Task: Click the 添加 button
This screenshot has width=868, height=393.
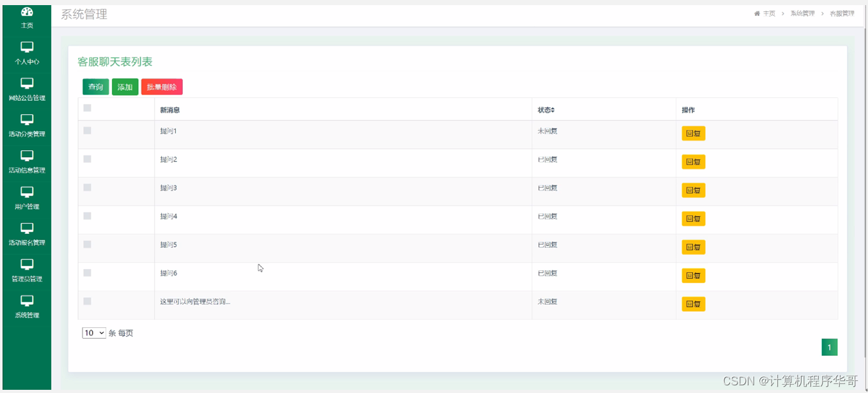Action: click(x=125, y=88)
